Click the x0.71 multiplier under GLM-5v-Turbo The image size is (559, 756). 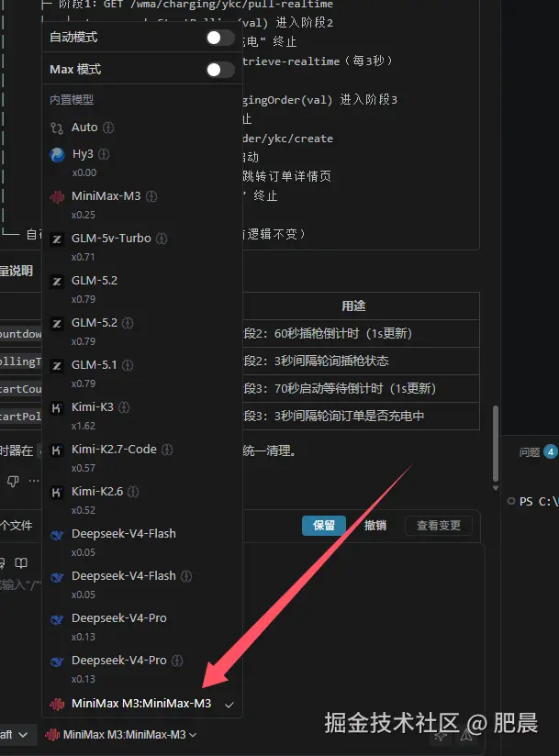pyautogui.click(x=83, y=258)
